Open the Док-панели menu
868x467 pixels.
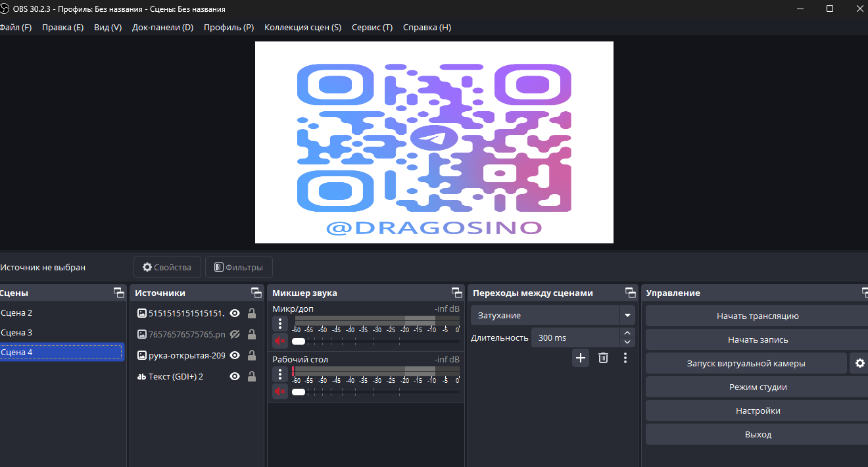[x=162, y=27]
